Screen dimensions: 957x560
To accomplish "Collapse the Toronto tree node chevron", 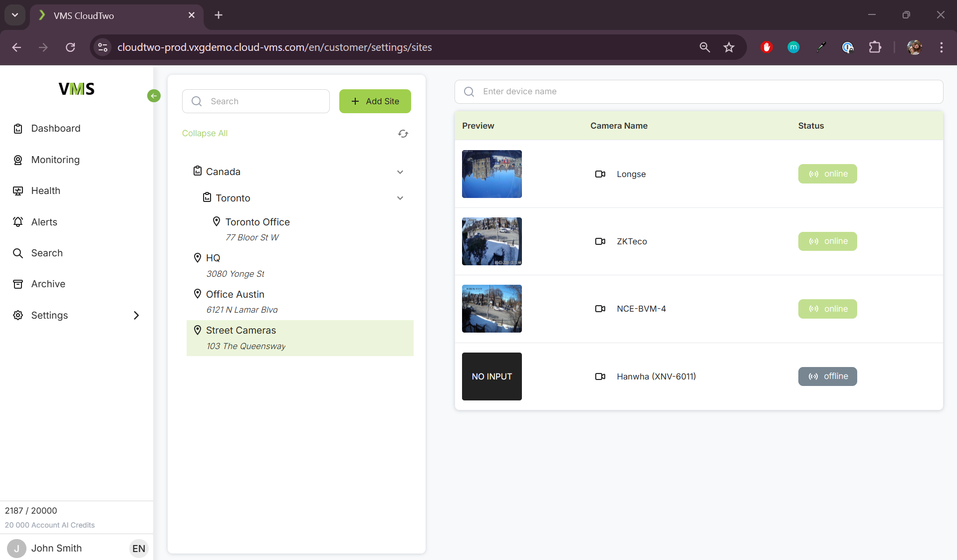I will (x=400, y=198).
